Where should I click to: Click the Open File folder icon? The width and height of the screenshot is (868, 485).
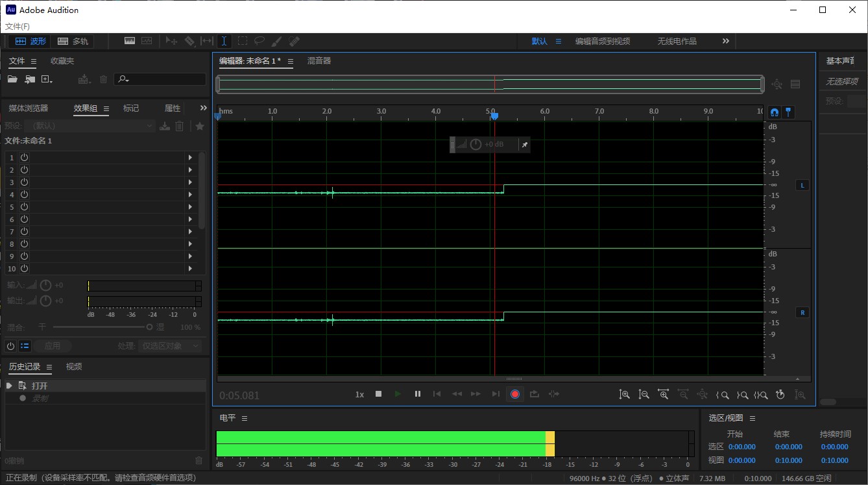tap(12, 79)
